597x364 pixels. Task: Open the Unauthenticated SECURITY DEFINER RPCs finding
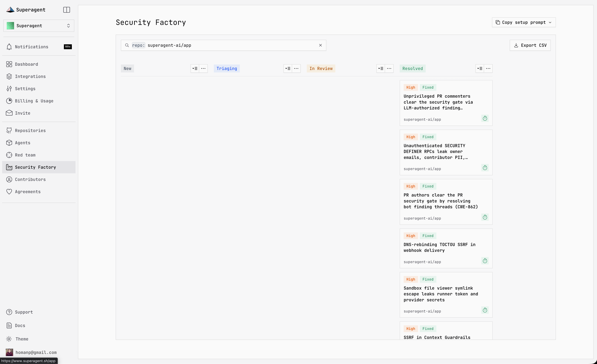(446, 152)
